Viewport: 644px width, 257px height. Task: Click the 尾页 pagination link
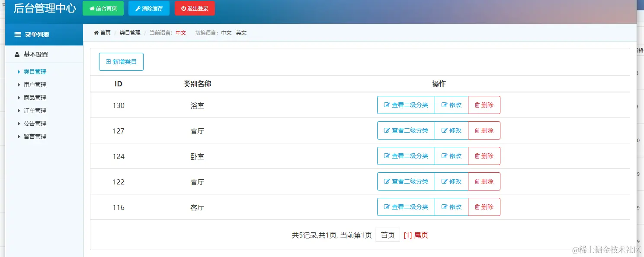[x=421, y=235]
